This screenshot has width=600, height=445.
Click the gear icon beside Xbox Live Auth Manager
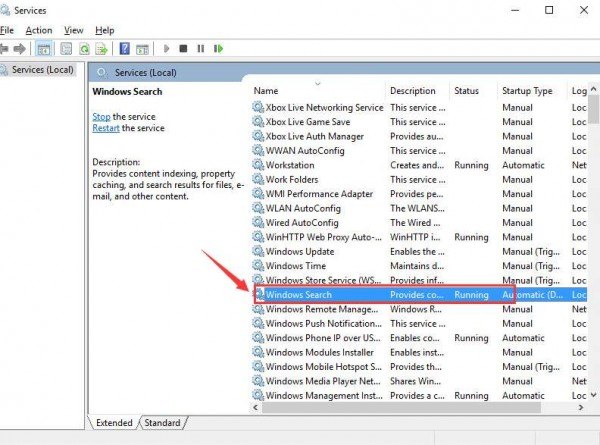[258, 136]
